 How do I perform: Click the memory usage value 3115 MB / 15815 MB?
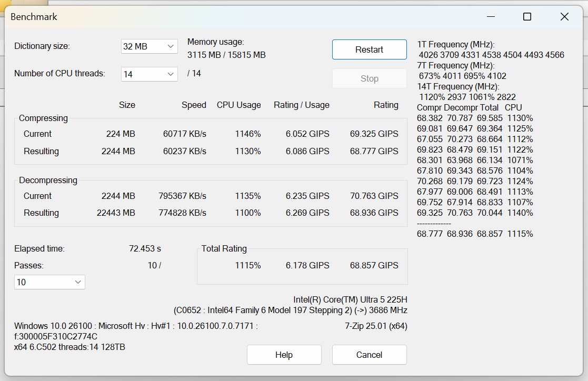[226, 55]
